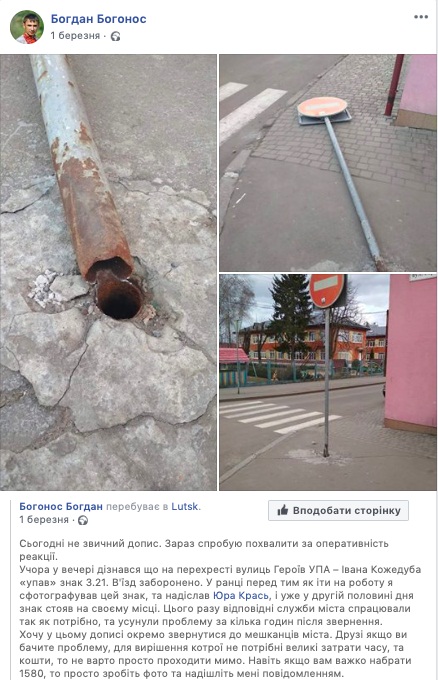The width and height of the screenshot is (438, 680).
Task: Open the Богонос Богдан page link
Action: click(61, 507)
